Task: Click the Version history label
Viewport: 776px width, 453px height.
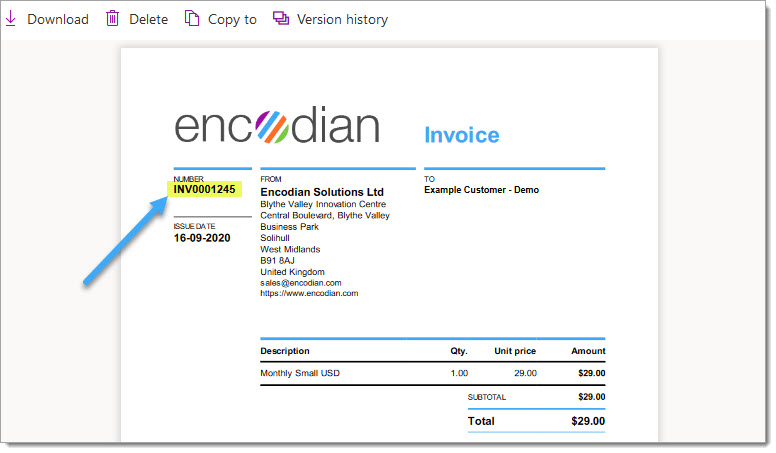Action: 342,20
